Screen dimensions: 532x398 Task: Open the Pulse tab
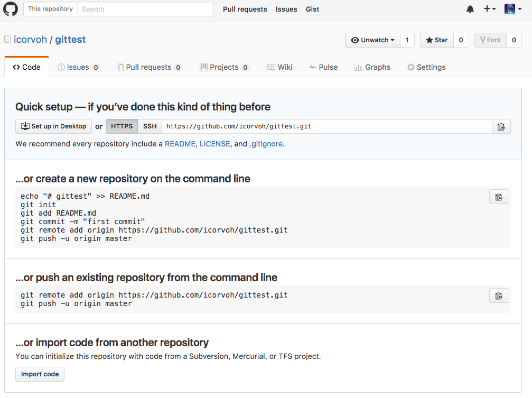pyautogui.click(x=323, y=67)
